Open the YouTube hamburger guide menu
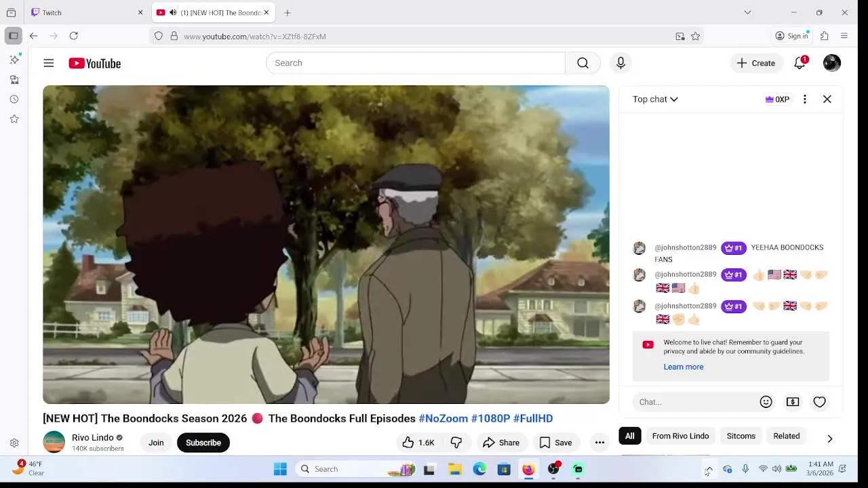This screenshot has width=868, height=488. (48, 63)
